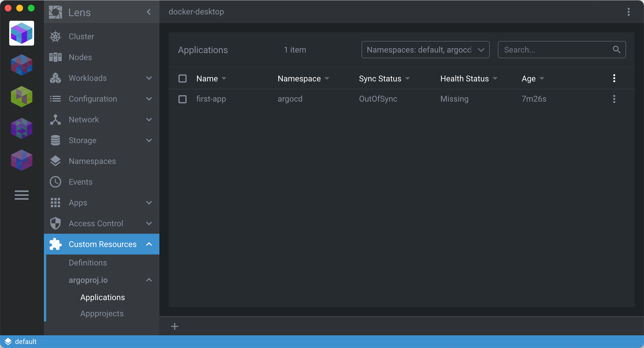Expand the Network section

pyautogui.click(x=149, y=119)
